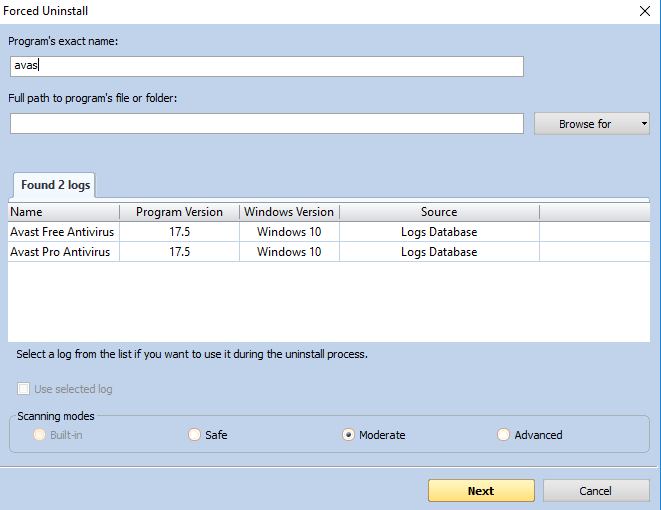Image resolution: width=661 pixels, height=510 pixels.
Task: Click 17.5 version of Avast Pro Antivirus
Action: coord(180,252)
